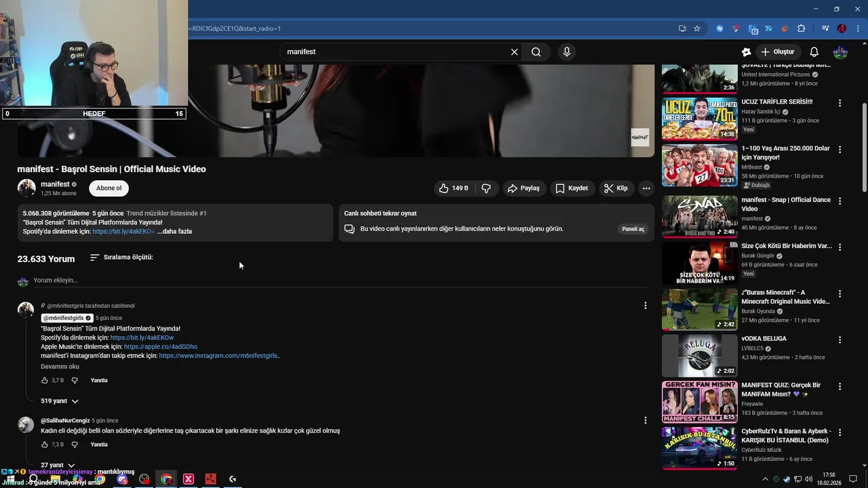Open options menu for the pinned comment

[645, 306]
